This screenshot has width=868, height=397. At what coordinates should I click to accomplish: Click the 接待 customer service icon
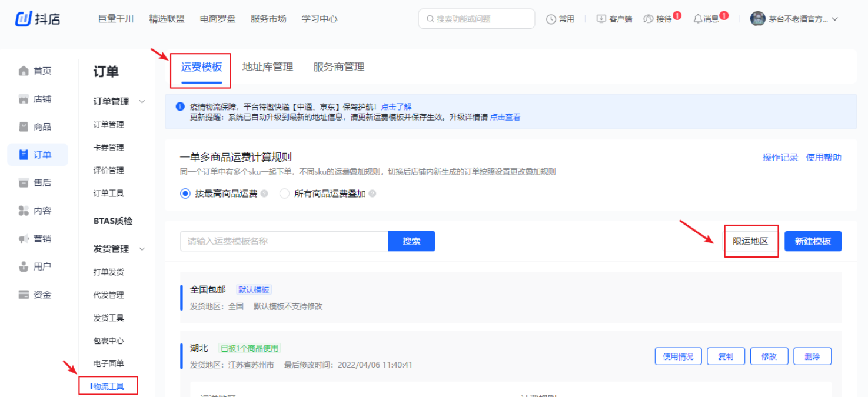pyautogui.click(x=648, y=19)
